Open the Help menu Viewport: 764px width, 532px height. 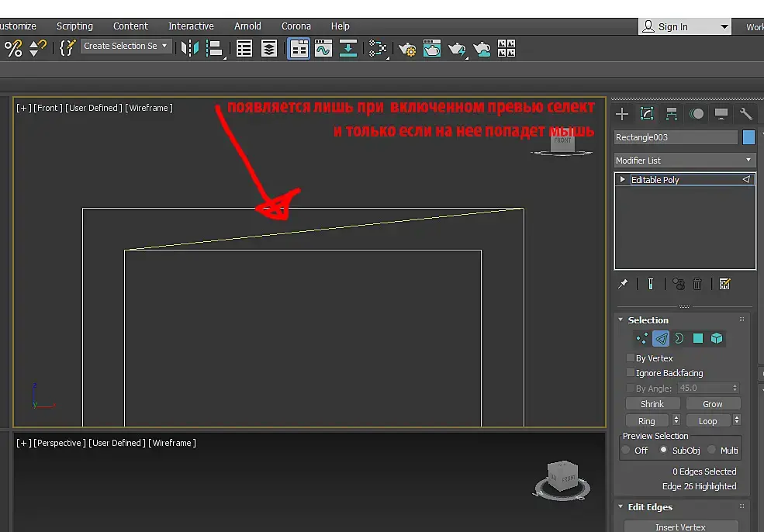point(340,26)
